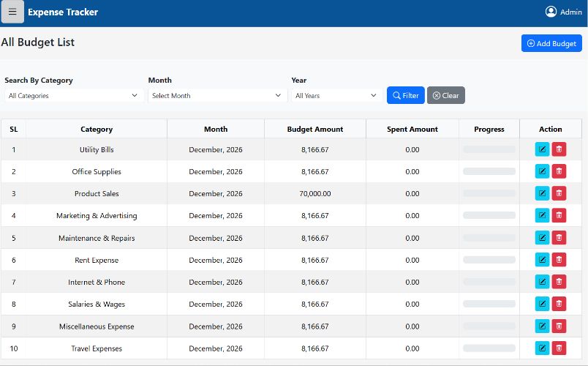
Task: Edit the Travel Expenses budget
Action: click(542, 348)
